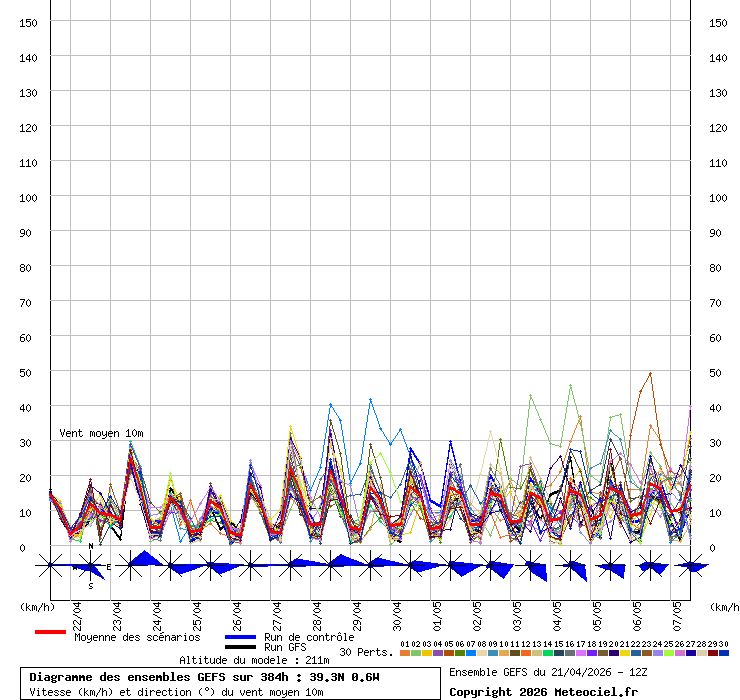Click the wind direction star marker at 29/04

pos(371,566)
